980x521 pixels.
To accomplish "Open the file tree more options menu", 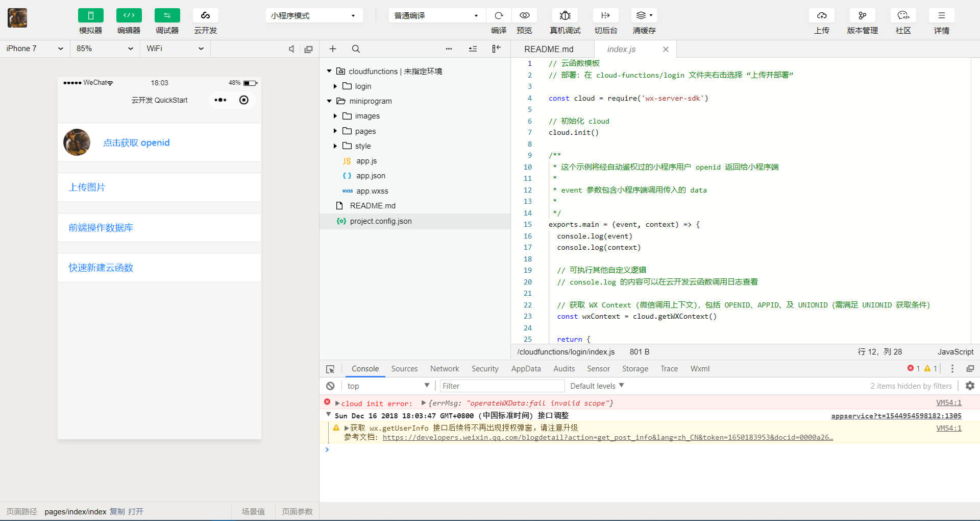I will (449, 49).
